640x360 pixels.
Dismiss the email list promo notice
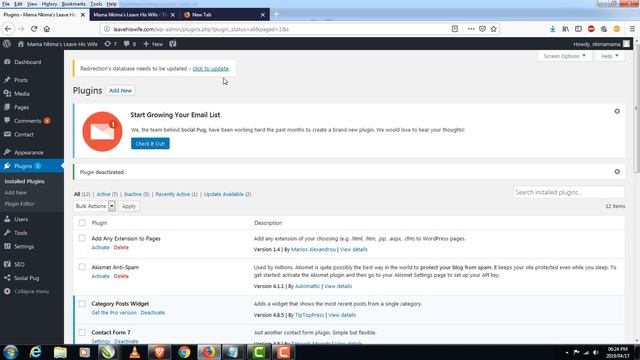[617, 111]
